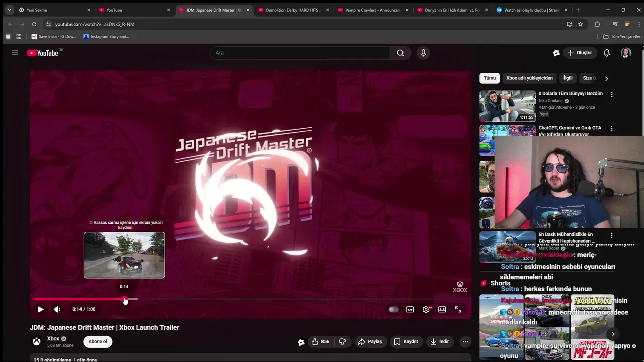Open options for 0 Dolarla Tüm Dünyayı Gezdim
The height and width of the screenshot is (362, 644).
click(x=612, y=94)
